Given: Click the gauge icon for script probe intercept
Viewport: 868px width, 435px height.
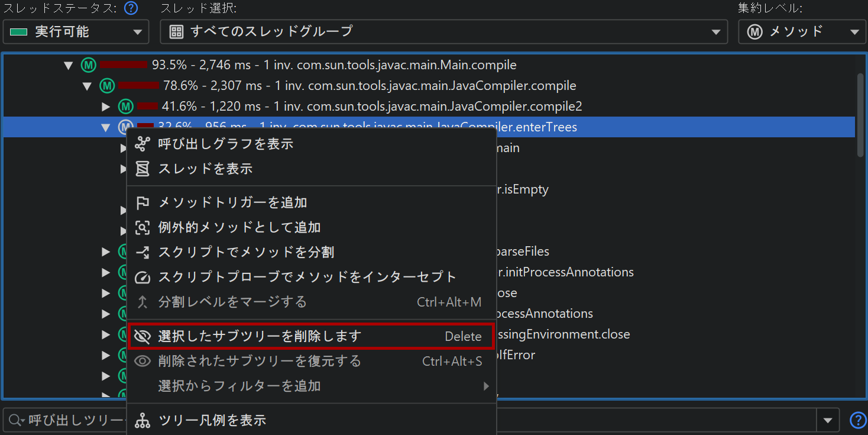Looking at the screenshot, I should click(142, 278).
